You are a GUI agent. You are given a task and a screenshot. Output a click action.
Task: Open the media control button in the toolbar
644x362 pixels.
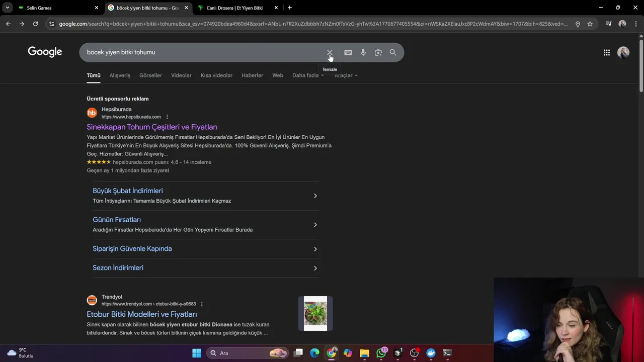[x=608, y=24]
